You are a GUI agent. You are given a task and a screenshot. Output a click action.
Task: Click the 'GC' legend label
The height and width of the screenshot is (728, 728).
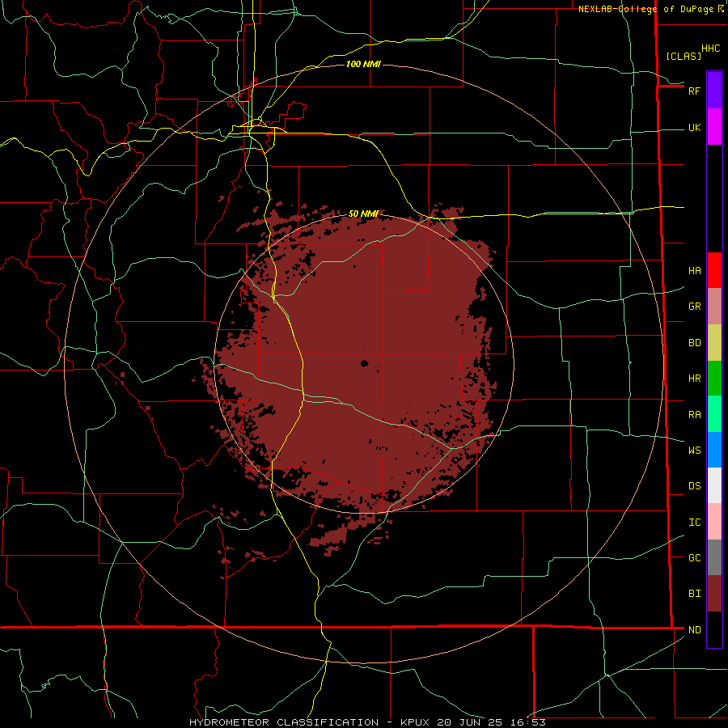[694, 558]
